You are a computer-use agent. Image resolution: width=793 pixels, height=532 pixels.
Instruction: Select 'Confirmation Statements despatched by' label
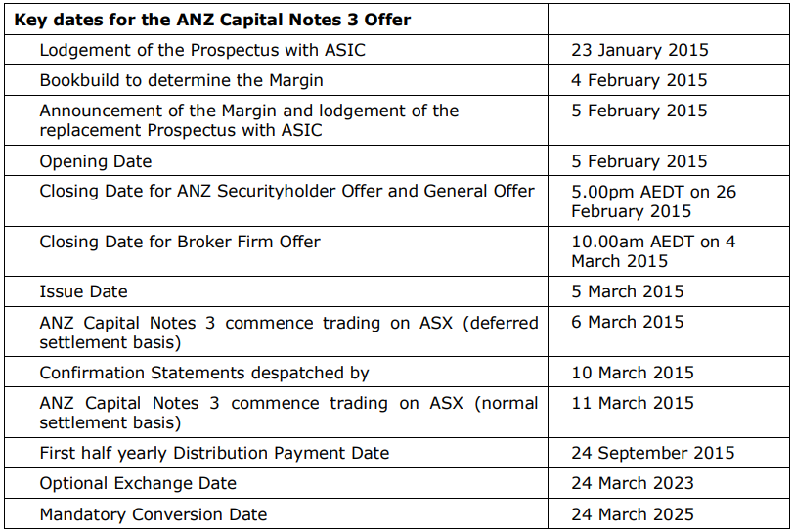pyautogui.click(x=204, y=373)
